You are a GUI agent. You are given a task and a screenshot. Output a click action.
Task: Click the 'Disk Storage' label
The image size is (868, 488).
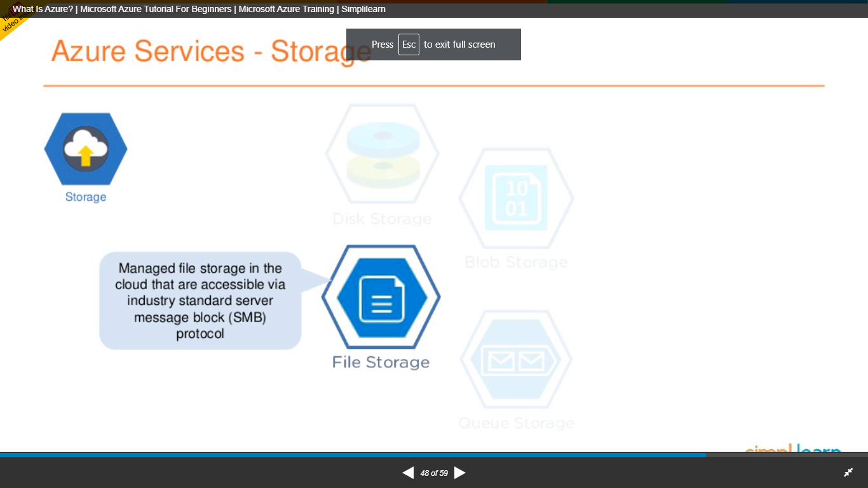pos(382,219)
